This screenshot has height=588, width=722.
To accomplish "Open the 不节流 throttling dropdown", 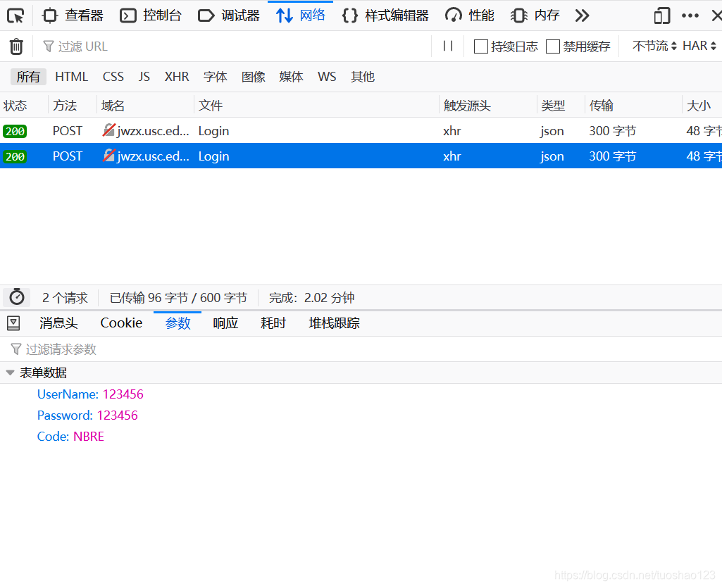I will (654, 46).
